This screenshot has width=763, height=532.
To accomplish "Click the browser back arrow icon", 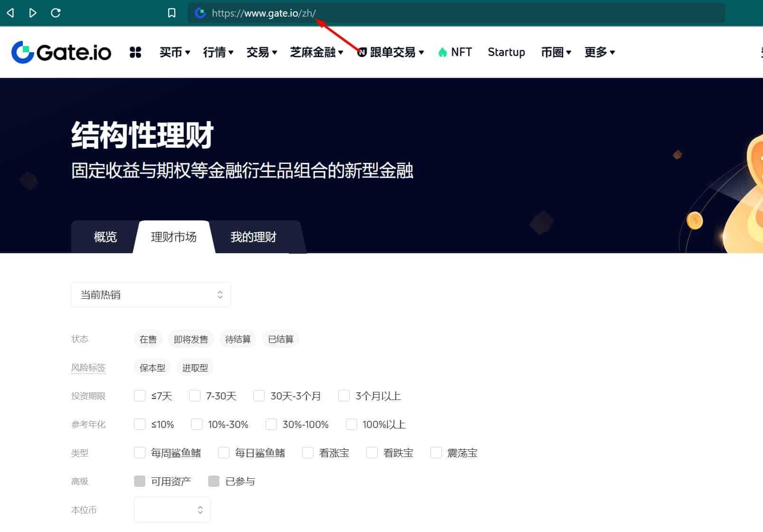I will coord(10,13).
